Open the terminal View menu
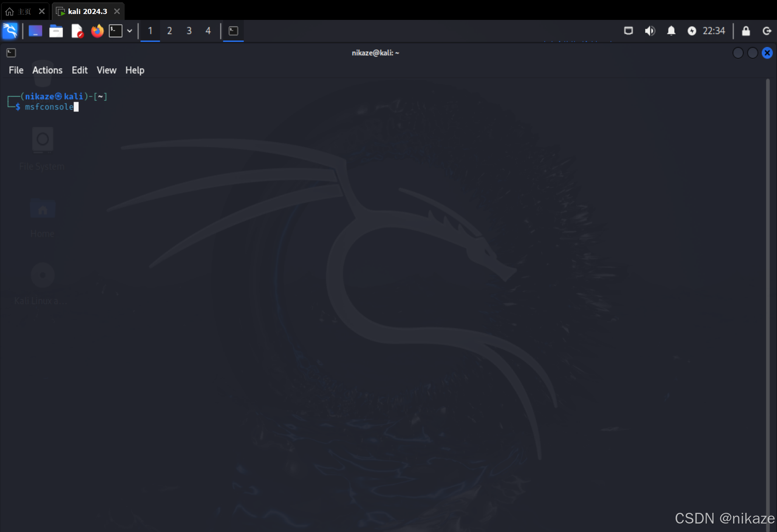 106,70
